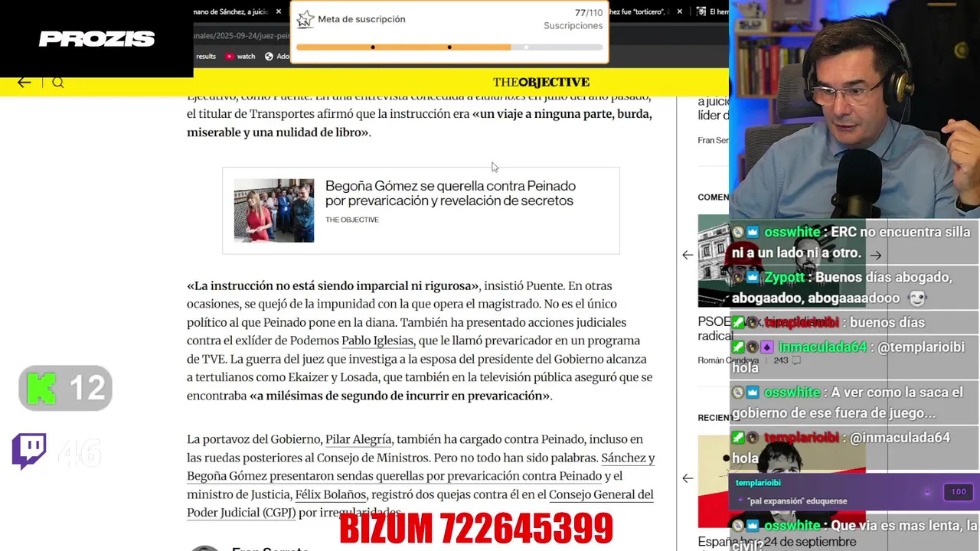980x551 pixels.
Task: Open the Begoña Gómez querella article thumbnail
Action: [274, 210]
